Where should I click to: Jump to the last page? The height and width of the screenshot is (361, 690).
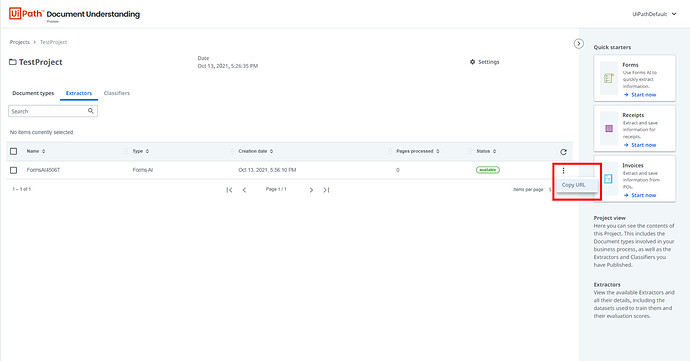click(x=326, y=190)
